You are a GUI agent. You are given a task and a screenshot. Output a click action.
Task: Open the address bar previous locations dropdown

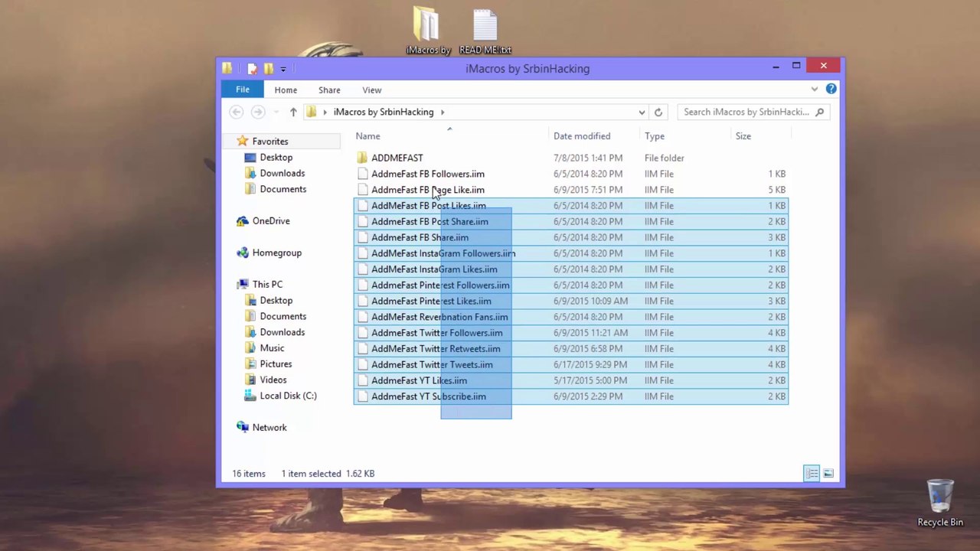pyautogui.click(x=642, y=112)
